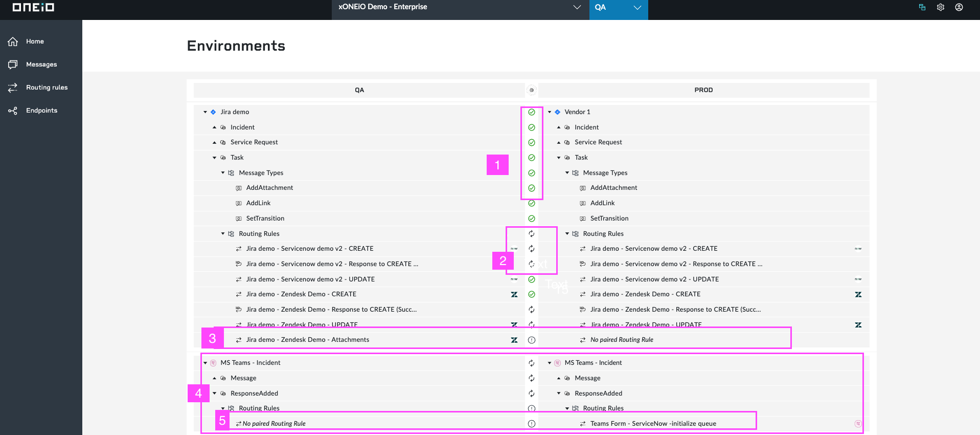Open the QA environment dropdown
This screenshot has height=435, width=980.
click(619, 7)
